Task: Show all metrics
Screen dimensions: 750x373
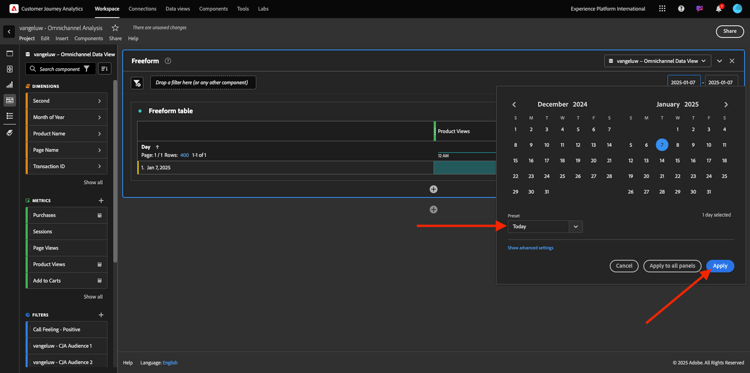Action: tap(93, 297)
